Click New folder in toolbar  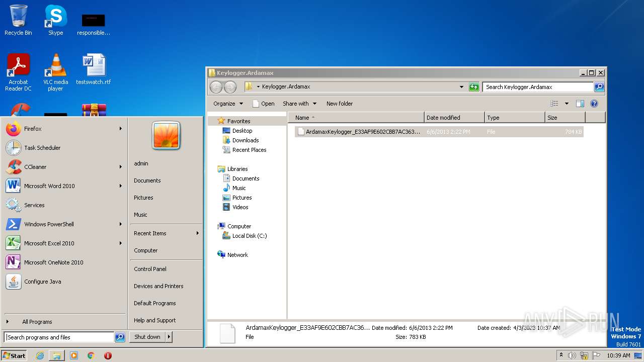click(x=340, y=104)
